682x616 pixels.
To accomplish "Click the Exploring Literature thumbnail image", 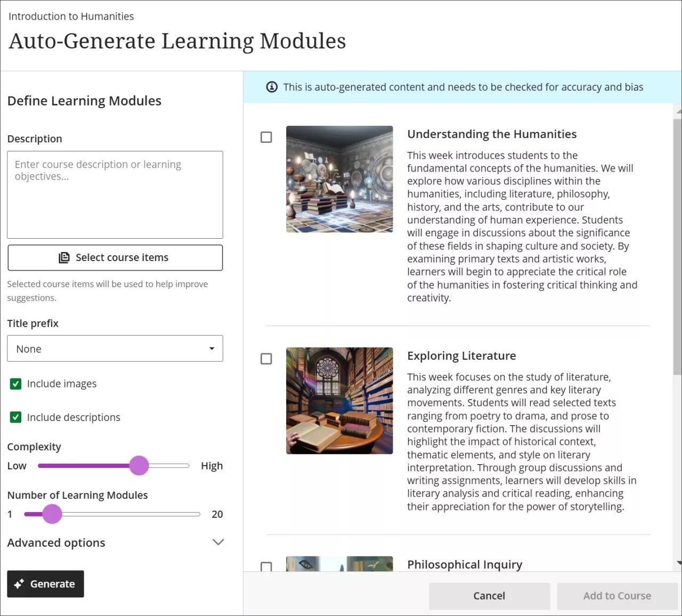I will [339, 401].
